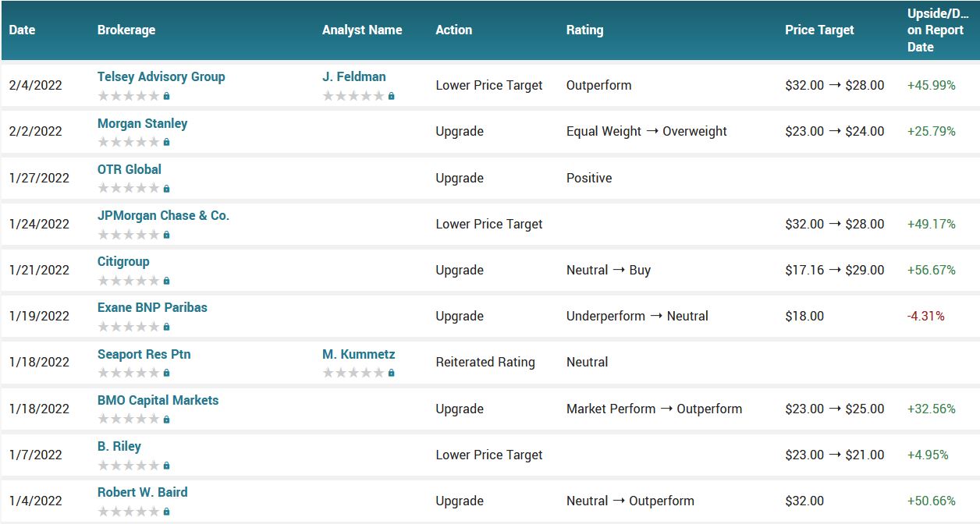980x524 pixels.
Task: Open BMO Capital Markets link
Action: 158,400
